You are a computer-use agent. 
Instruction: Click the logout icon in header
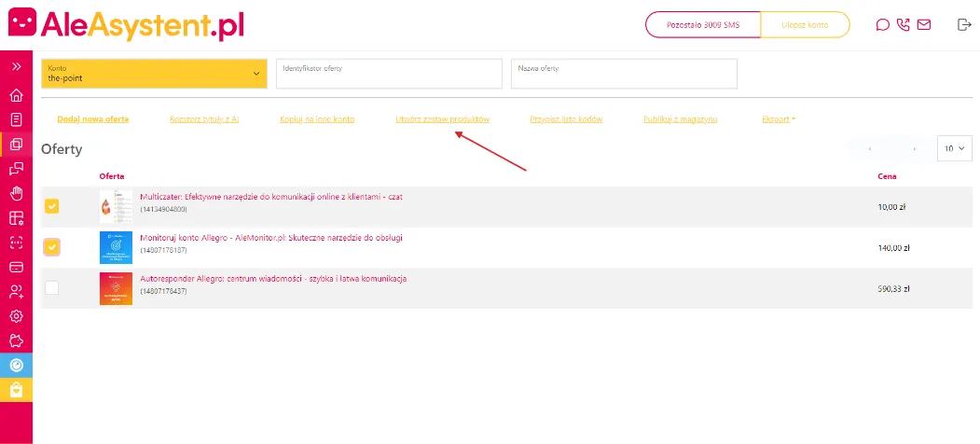pos(964,25)
